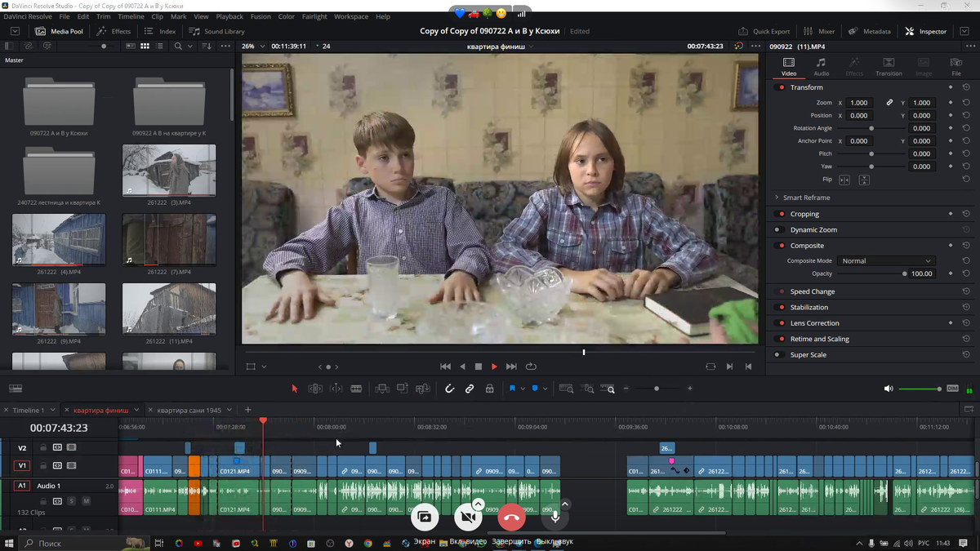
Task: Click Replace Clip toolbar icon
Action: [x=422, y=389]
